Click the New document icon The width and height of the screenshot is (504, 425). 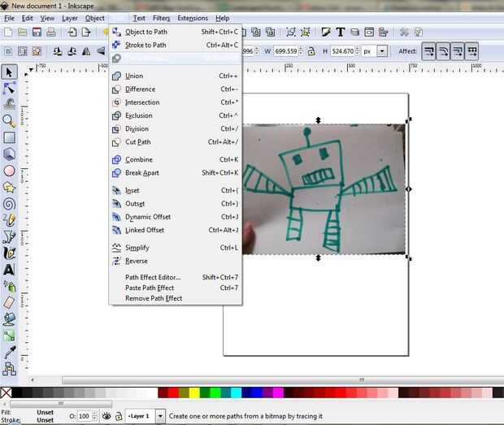point(8,33)
